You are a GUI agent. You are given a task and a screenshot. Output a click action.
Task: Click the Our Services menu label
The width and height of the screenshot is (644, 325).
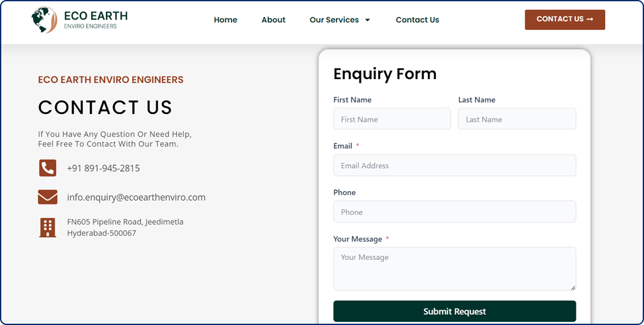pyautogui.click(x=334, y=20)
